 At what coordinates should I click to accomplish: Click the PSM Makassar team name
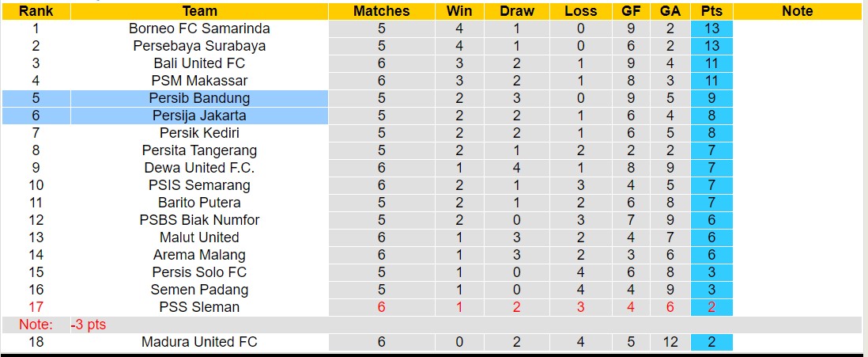point(199,81)
